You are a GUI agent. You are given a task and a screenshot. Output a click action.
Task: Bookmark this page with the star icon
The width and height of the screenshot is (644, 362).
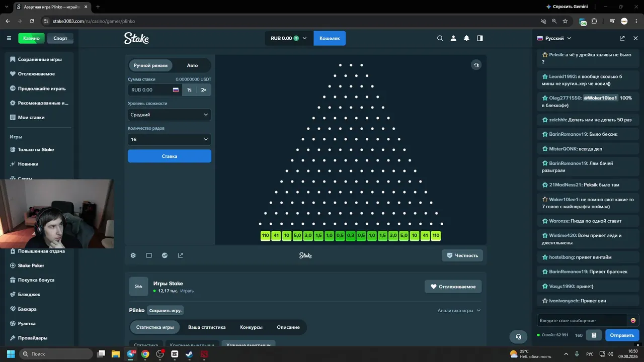565,21
